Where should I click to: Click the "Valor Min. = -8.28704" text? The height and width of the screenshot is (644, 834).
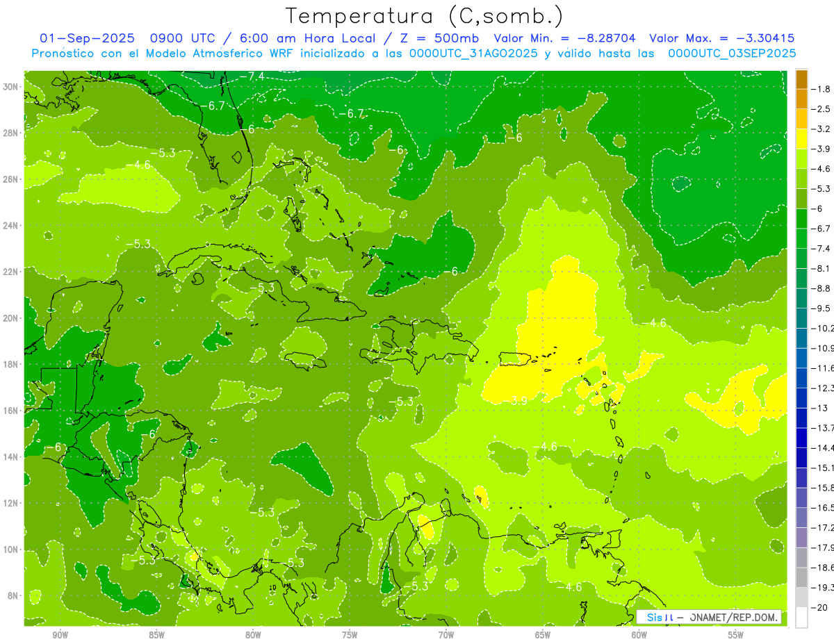point(566,38)
